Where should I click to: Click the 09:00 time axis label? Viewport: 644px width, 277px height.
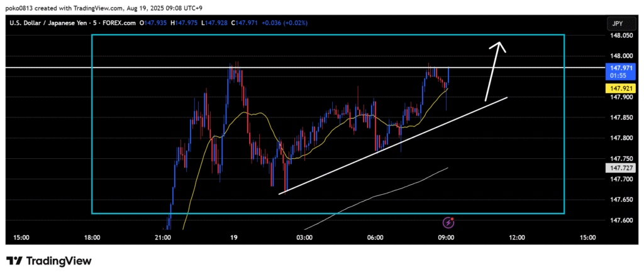tap(446, 237)
